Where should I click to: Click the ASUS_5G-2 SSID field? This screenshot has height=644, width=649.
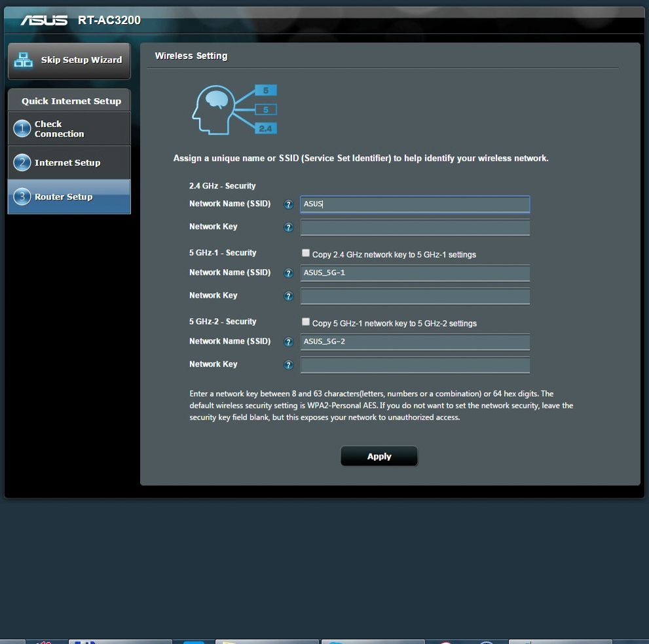(415, 342)
